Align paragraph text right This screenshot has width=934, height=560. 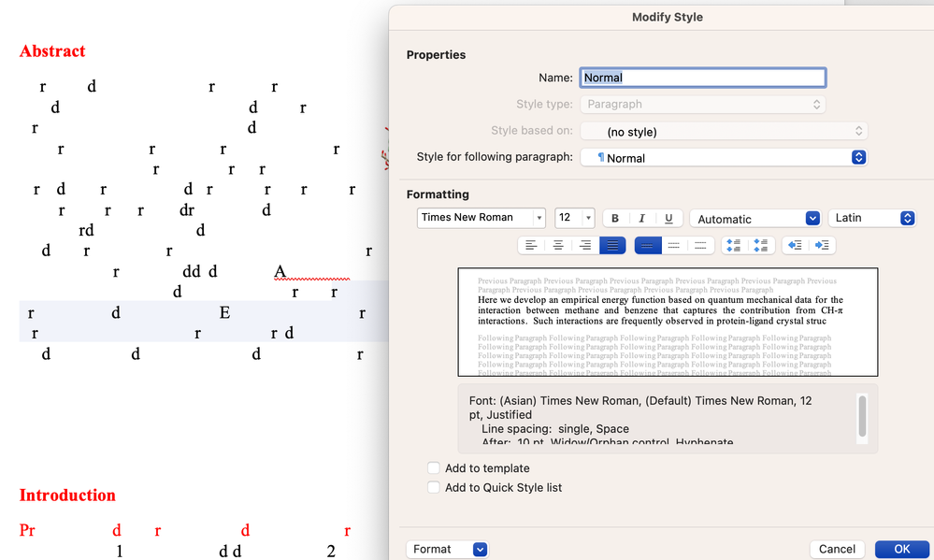coord(585,246)
